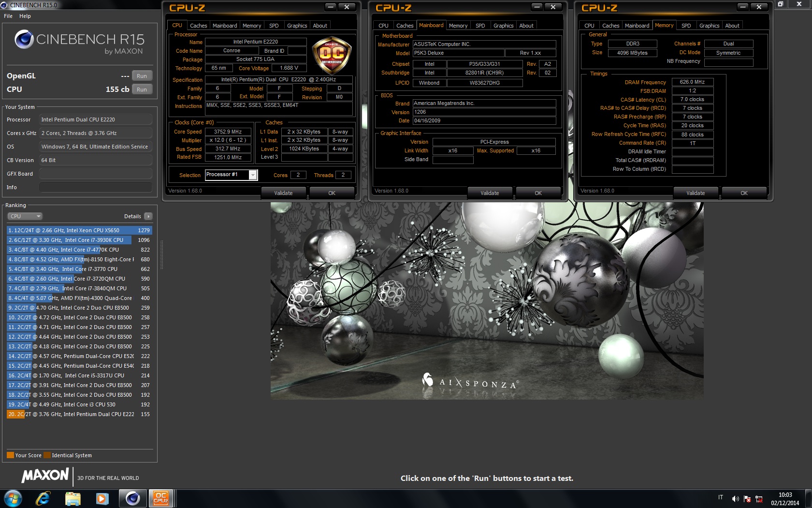Switch to Mainboard tab in first CPU-Z

coord(225,26)
